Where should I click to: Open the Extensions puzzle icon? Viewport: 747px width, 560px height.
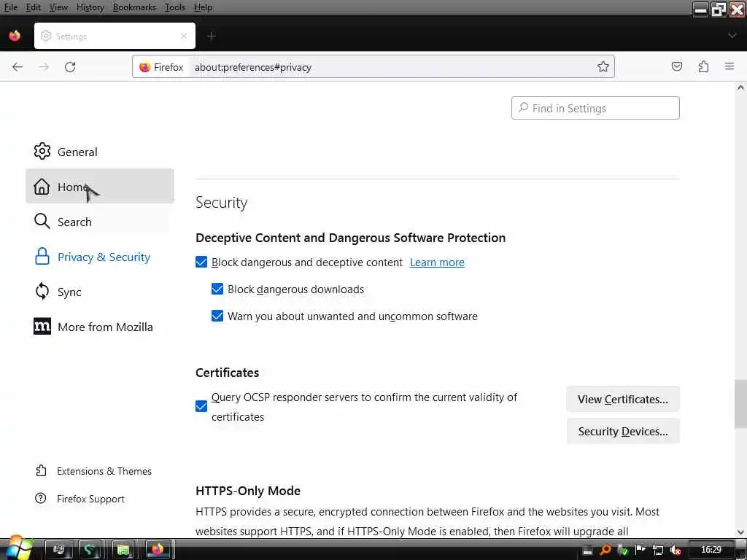(x=703, y=66)
